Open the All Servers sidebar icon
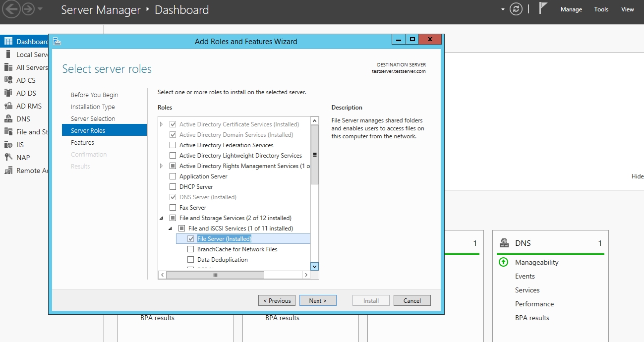The image size is (644, 342). (x=8, y=67)
